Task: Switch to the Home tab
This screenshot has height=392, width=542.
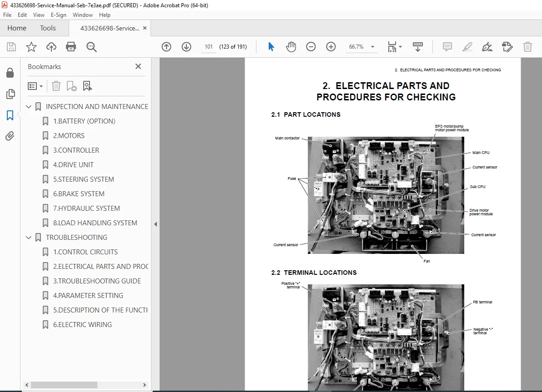Action: (x=16, y=28)
